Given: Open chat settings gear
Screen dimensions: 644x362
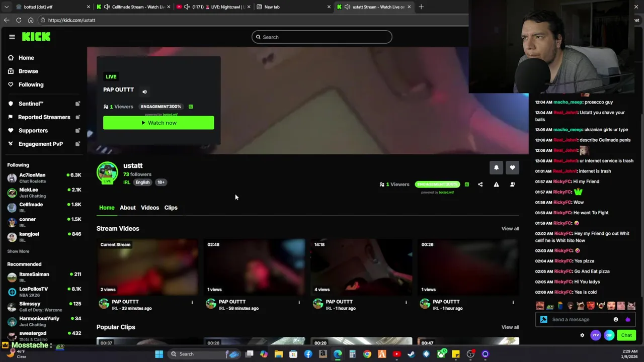Looking at the screenshot, I should 582,335.
